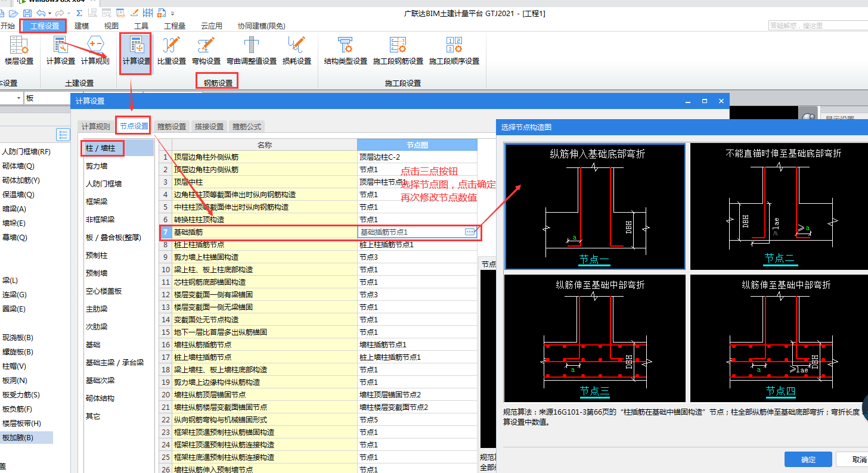Open the 计算规则 tab in the 计算设置 dialog

pyautogui.click(x=96, y=126)
